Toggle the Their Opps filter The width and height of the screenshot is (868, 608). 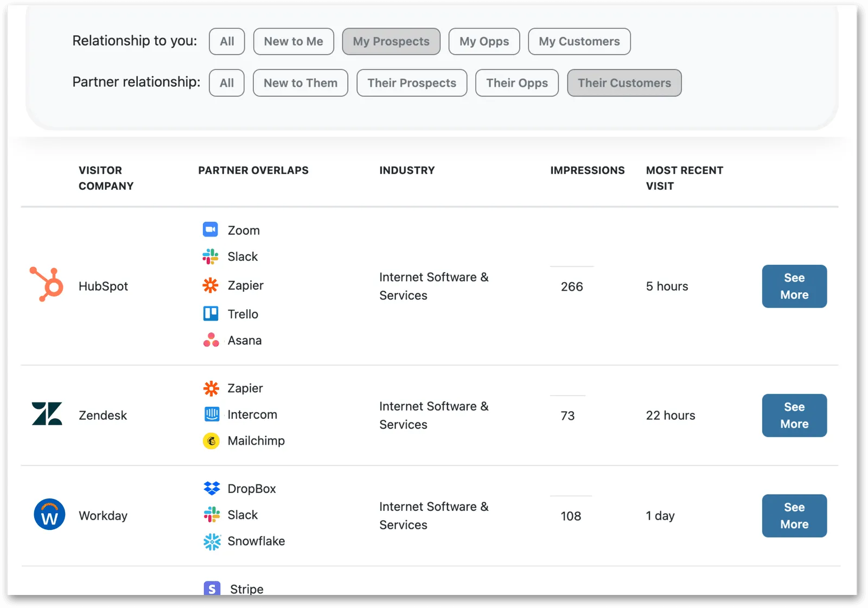point(517,83)
